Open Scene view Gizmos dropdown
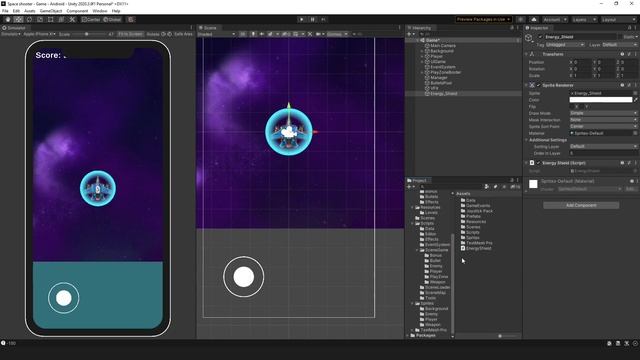The width and height of the screenshot is (640, 360). click(337, 34)
